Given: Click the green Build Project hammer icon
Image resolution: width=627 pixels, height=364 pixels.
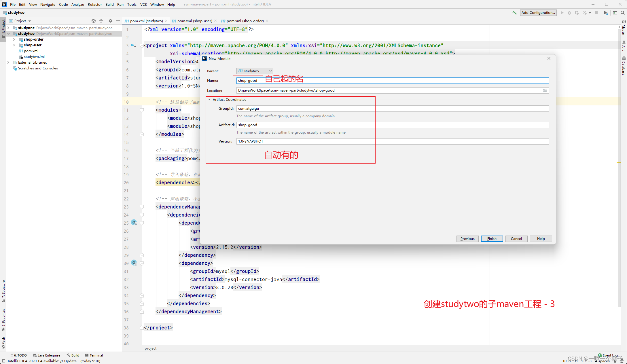Looking at the screenshot, I should [x=514, y=13].
